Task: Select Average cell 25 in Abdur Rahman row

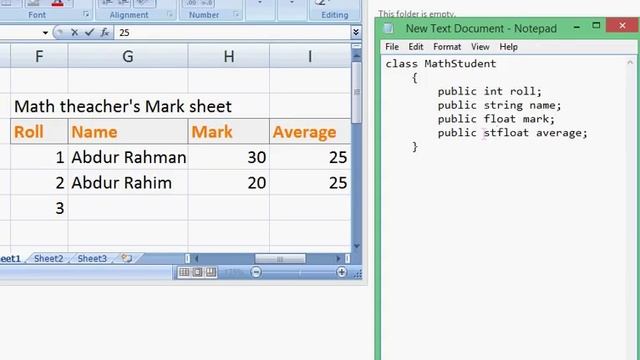Action: pos(310,157)
